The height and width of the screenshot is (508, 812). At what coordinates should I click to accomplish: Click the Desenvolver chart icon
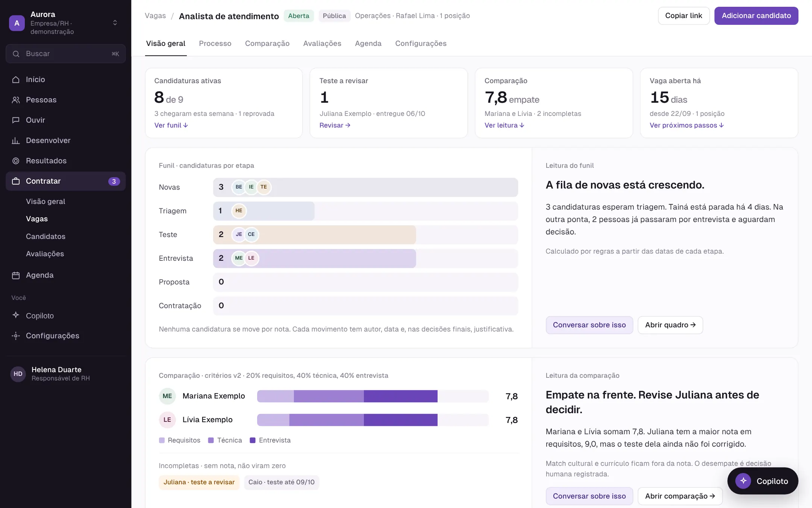16,140
